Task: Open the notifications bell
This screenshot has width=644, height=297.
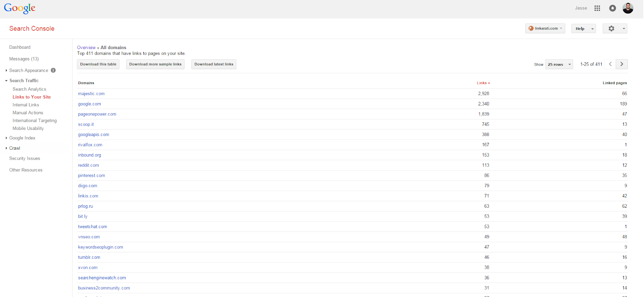Action: pyautogui.click(x=613, y=8)
